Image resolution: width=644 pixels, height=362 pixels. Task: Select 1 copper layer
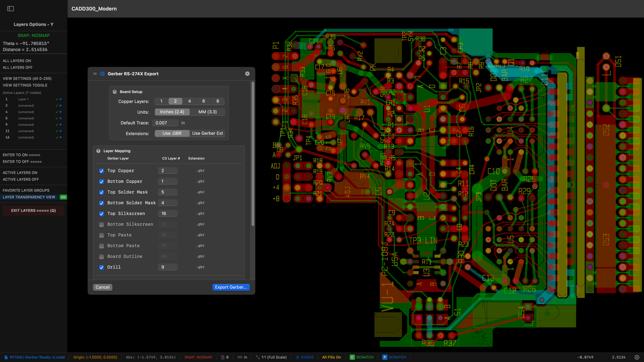tap(161, 101)
